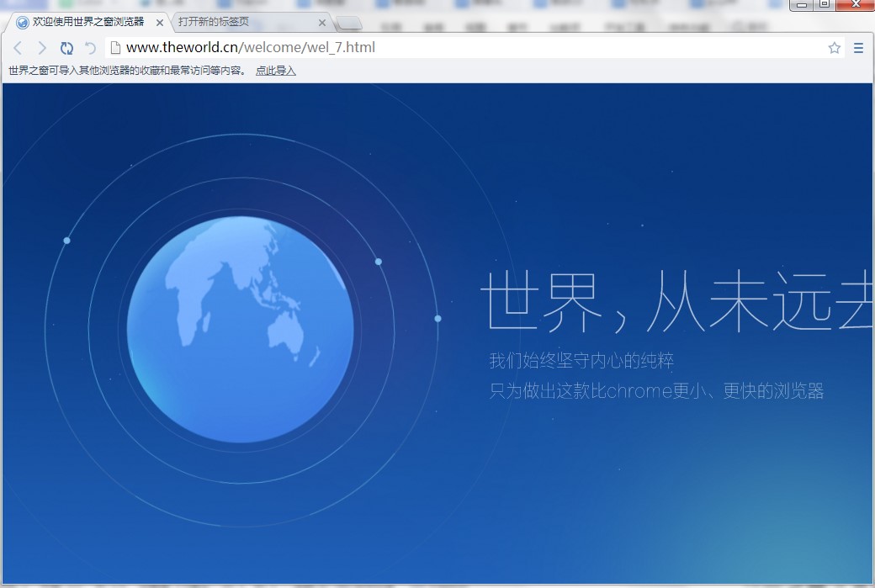Switch to the 打开新的标签页 tab
The height and width of the screenshot is (588, 875).
click(251, 22)
